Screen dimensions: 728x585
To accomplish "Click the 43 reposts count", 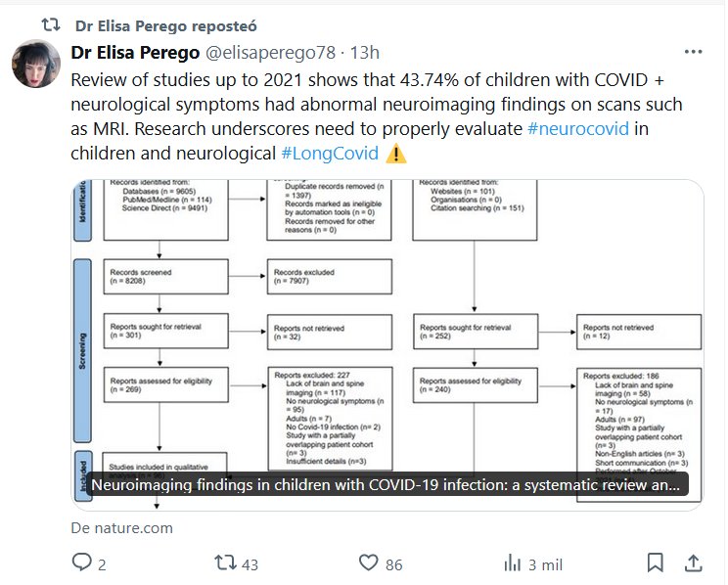I will click(250, 563).
